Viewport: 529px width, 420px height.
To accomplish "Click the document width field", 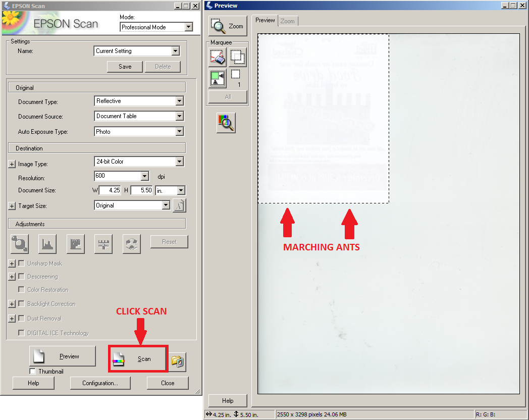I will point(110,190).
